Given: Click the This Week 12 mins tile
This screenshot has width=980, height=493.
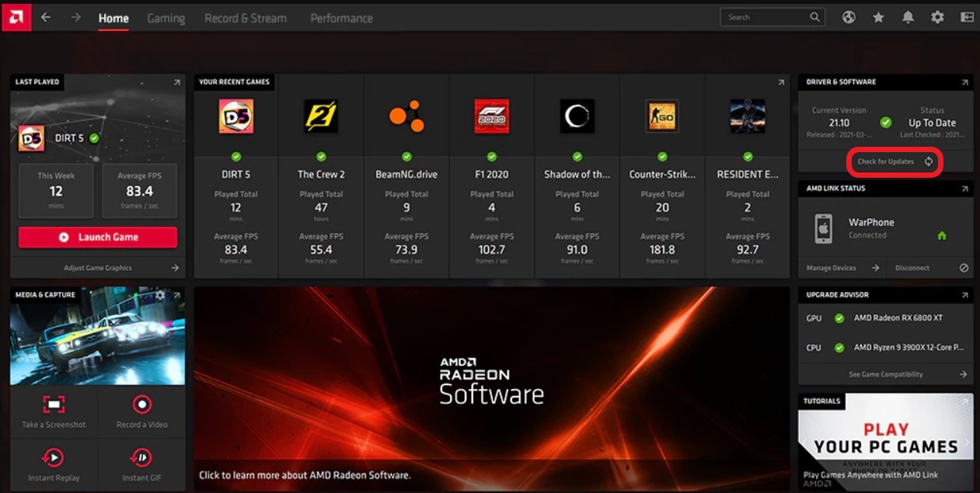Looking at the screenshot, I should [x=56, y=190].
